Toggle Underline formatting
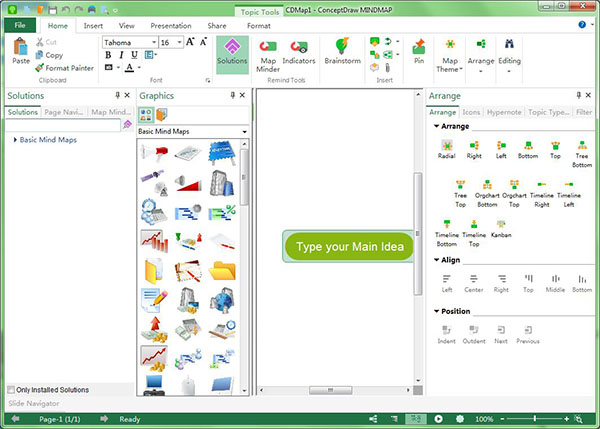600x429 pixels. pos(134,55)
